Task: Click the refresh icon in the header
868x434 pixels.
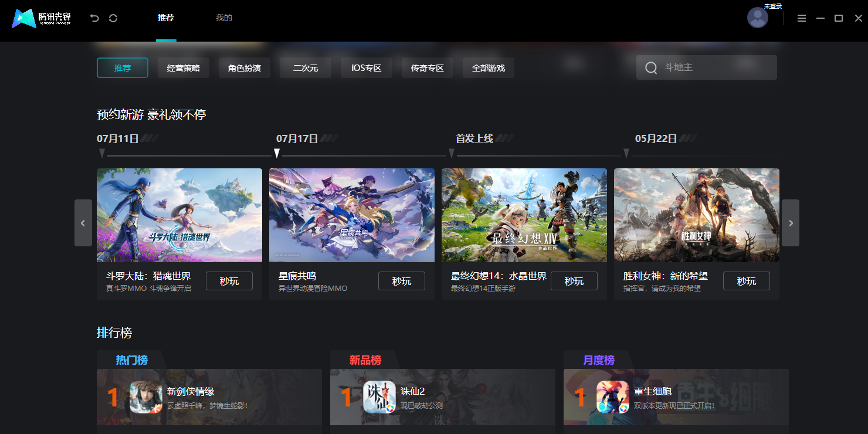Action: click(113, 18)
